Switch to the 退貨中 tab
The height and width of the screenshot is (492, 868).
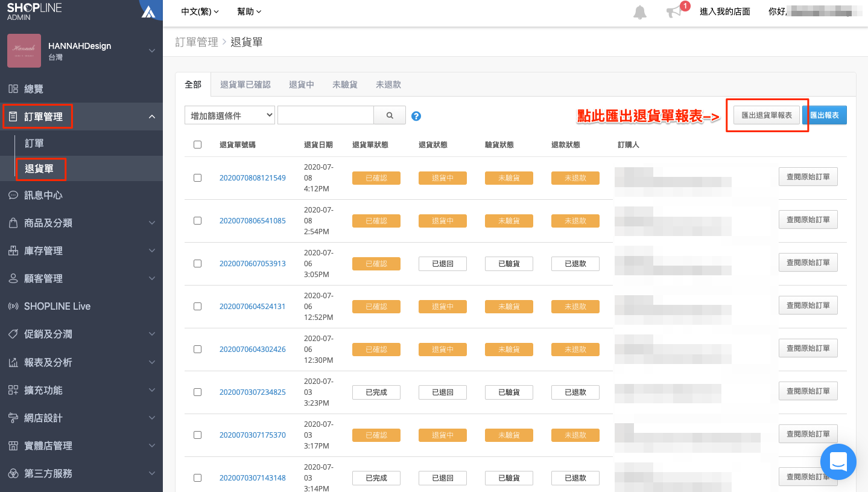(x=302, y=85)
